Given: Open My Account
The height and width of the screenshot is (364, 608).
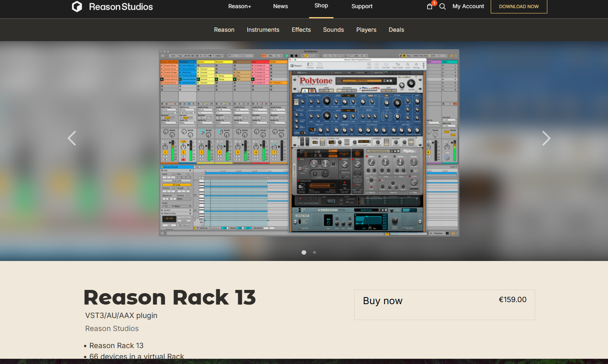Looking at the screenshot, I should click(x=468, y=6).
